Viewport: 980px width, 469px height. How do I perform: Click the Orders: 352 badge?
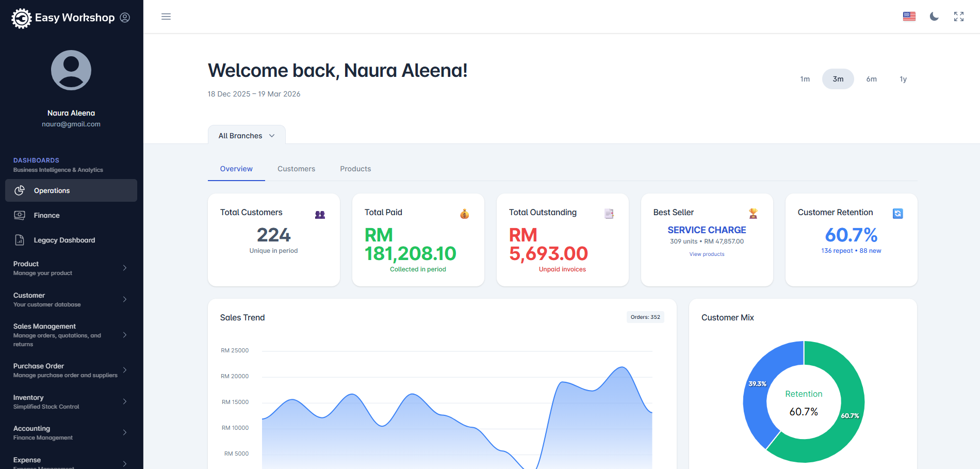[645, 317]
